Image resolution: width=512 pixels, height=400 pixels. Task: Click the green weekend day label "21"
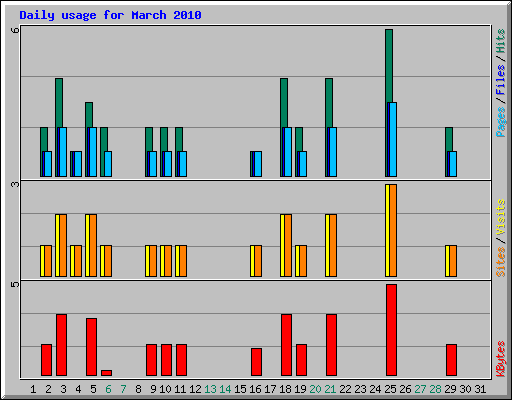330,389
